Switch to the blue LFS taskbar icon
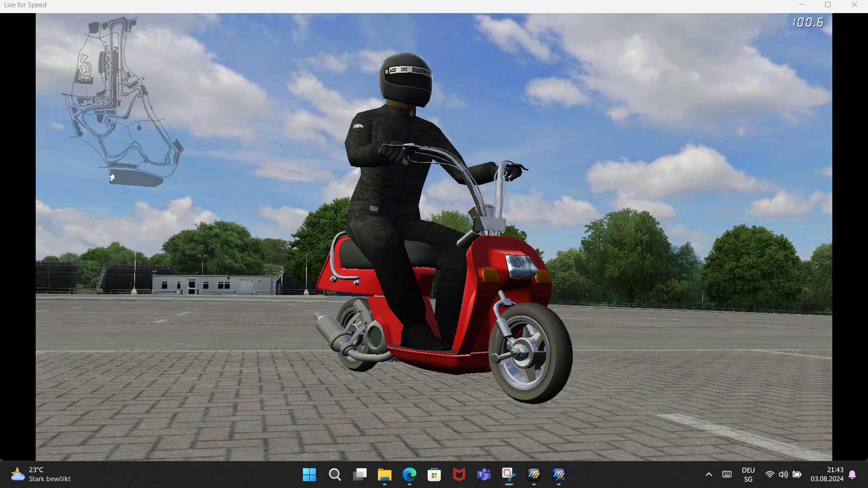 pos(559,474)
